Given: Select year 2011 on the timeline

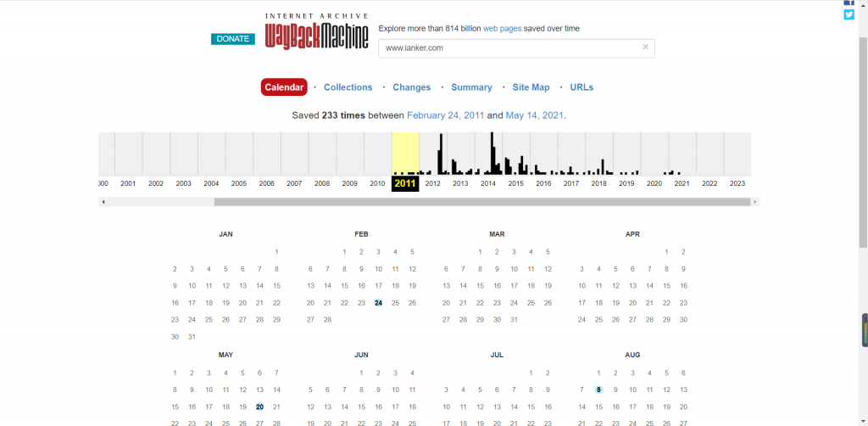Looking at the screenshot, I should [405, 183].
